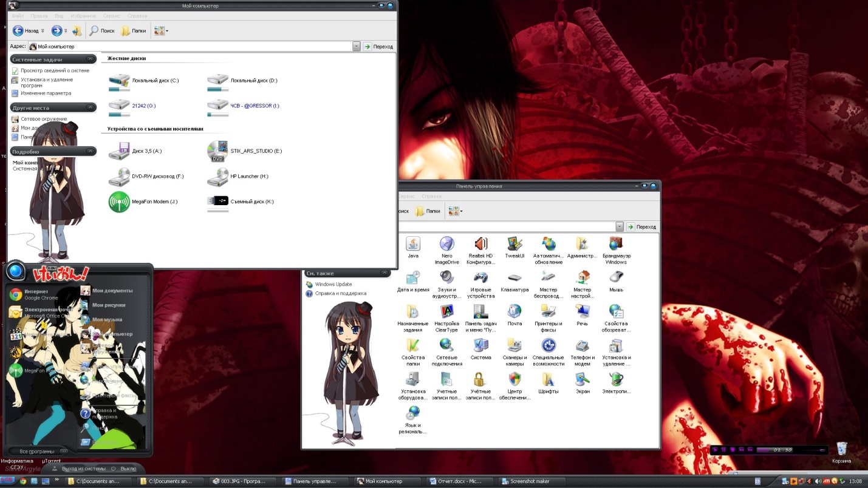Open the Специальные возможности applet
The height and width of the screenshot is (488, 868).
[548, 353]
